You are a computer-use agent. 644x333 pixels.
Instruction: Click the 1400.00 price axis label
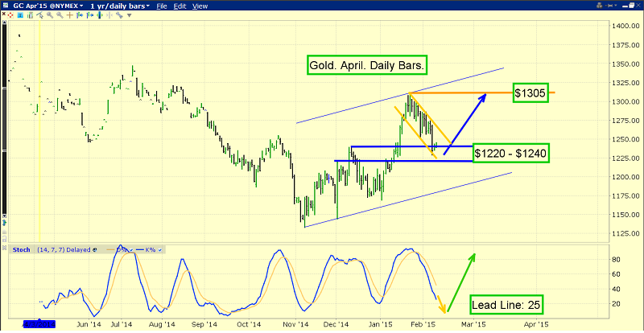coord(625,26)
